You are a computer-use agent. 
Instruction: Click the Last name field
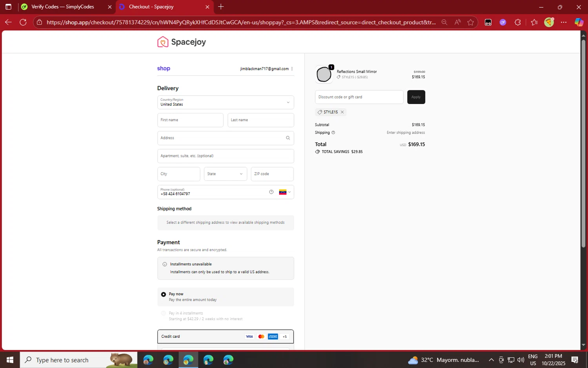coord(261,120)
